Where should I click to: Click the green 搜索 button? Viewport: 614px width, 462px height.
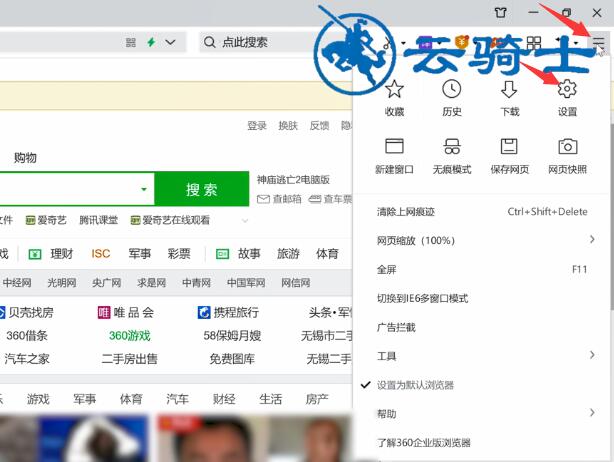[x=202, y=189]
